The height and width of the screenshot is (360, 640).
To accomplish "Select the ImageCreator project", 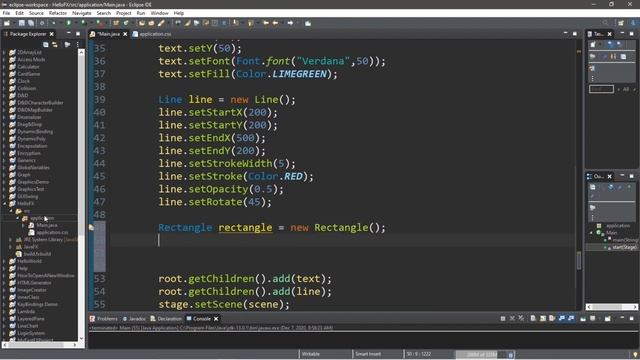I will [28, 290].
